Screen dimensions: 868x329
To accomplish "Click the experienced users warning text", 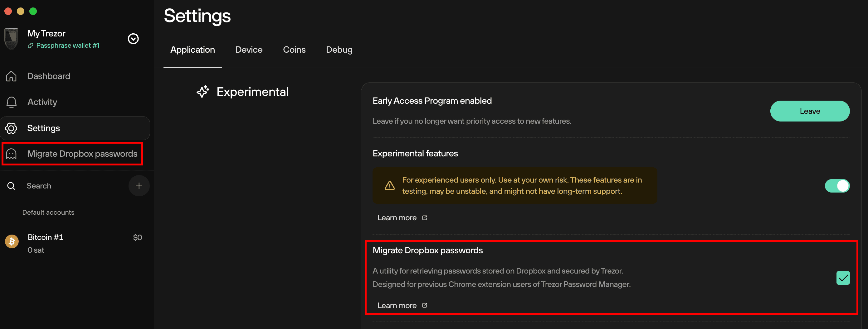I will [522, 185].
